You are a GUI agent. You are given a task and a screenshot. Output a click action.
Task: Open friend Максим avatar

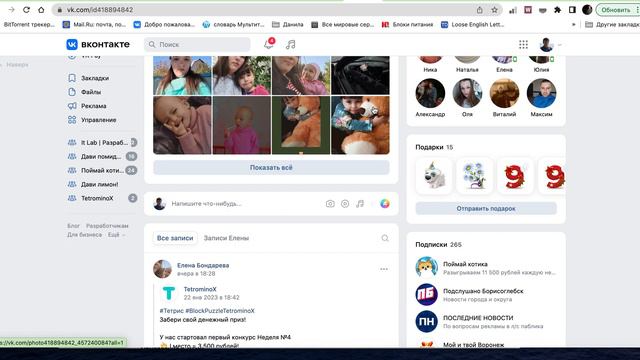pos(542,93)
